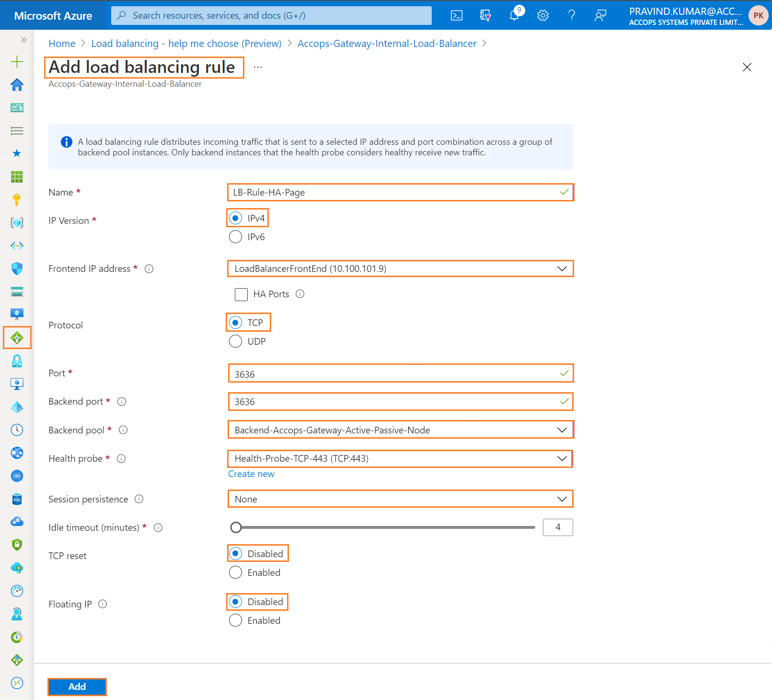Open Load balancers green diamond icon
772x700 pixels.
pyautogui.click(x=17, y=338)
